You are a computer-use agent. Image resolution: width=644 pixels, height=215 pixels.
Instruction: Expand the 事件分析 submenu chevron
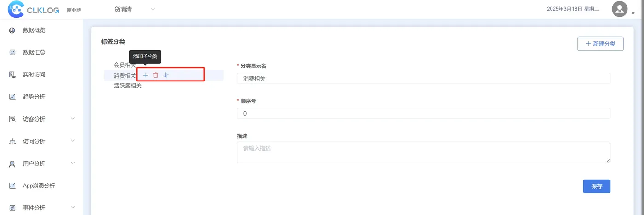point(73,208)
